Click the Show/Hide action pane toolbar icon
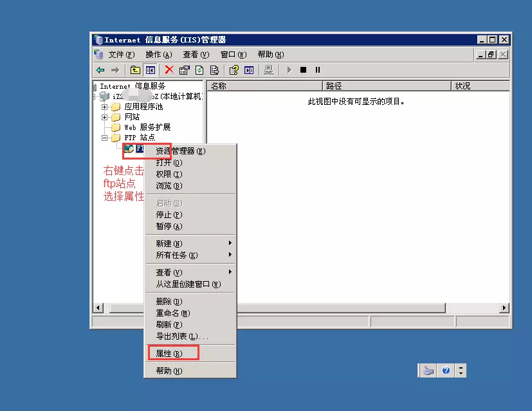Image resolution: width=532 pixels, height=411 pixels. 250,69
